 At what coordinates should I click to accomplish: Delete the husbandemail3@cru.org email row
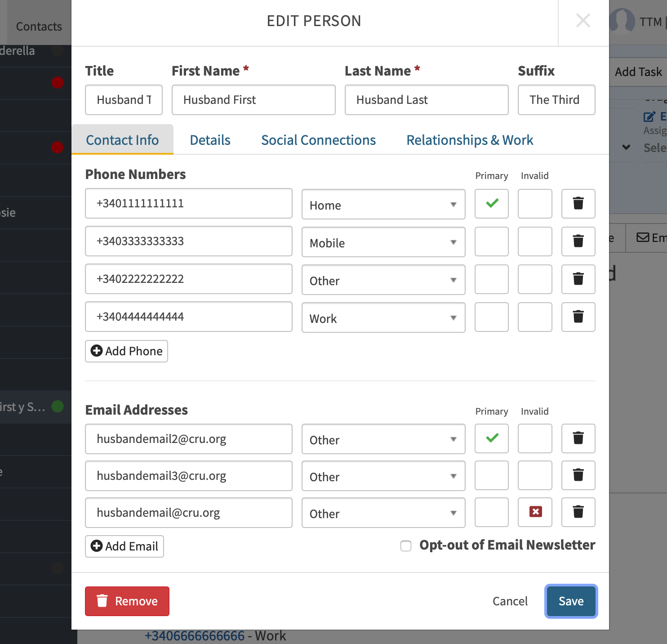(x=578, y=475)
